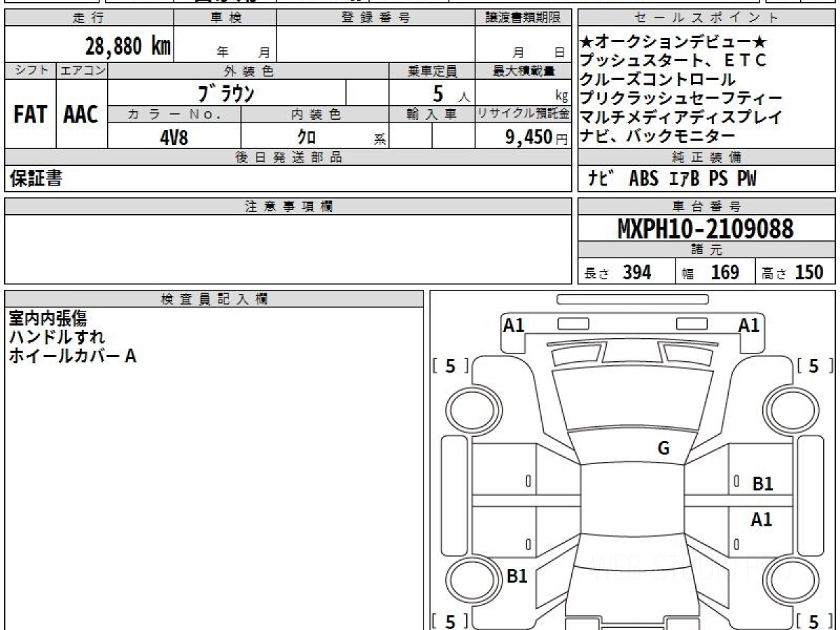
Task: Select the 登録番号 header
Action: click(x=376, y=18)
